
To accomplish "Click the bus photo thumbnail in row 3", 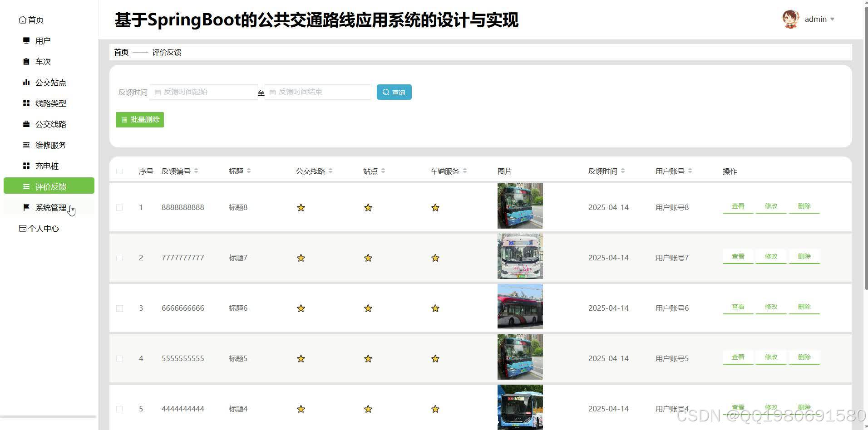I will point(520,307).
